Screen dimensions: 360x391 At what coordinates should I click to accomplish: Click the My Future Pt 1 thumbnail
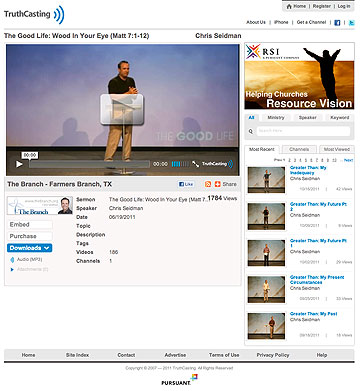(x=266, y=253)
